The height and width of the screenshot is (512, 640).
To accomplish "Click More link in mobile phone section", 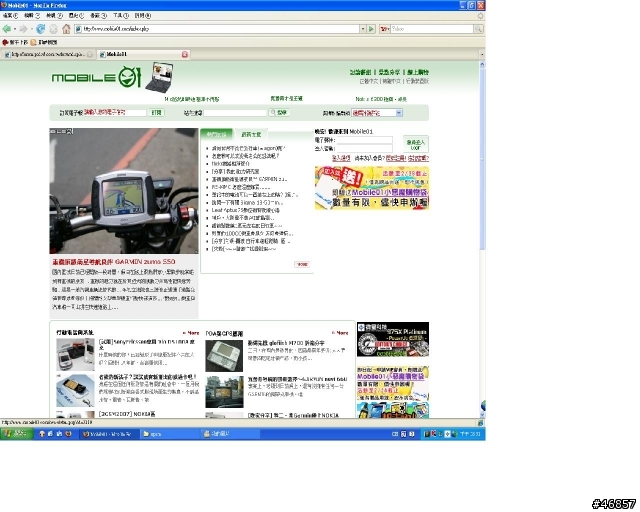I will tap(191, 333).
